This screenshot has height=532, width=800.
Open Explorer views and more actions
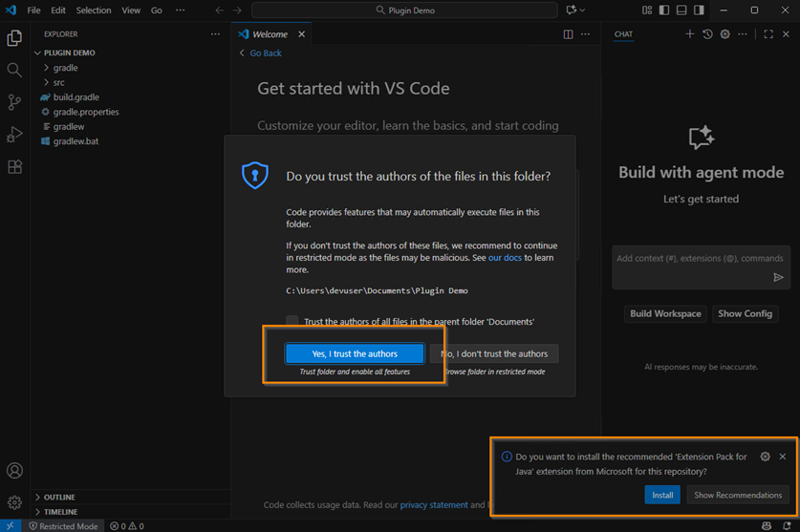pos(215,34)
